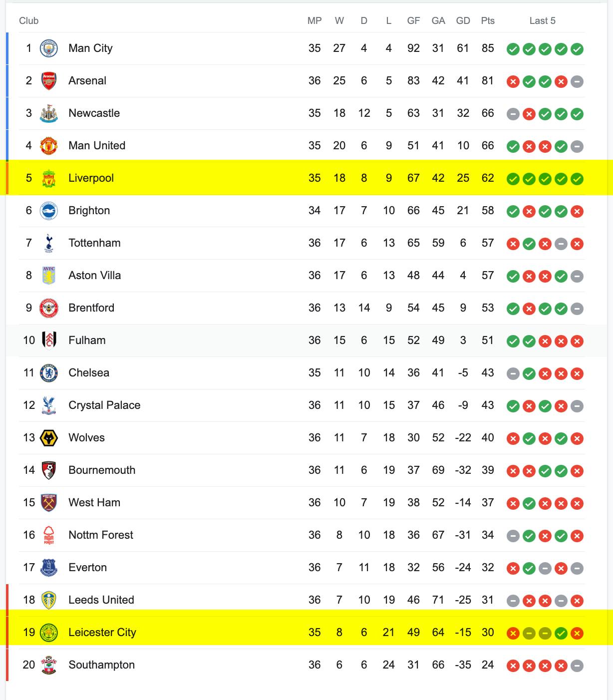
Task: Select the Crystal Palace team row name
Action: click(x=104, y=405)
